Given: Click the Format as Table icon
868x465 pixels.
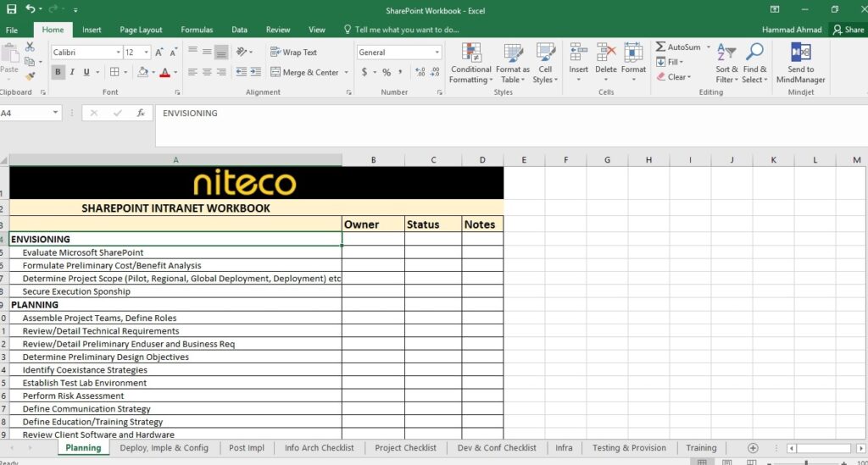Looking at the screenshot, I should tap(513, 64).
